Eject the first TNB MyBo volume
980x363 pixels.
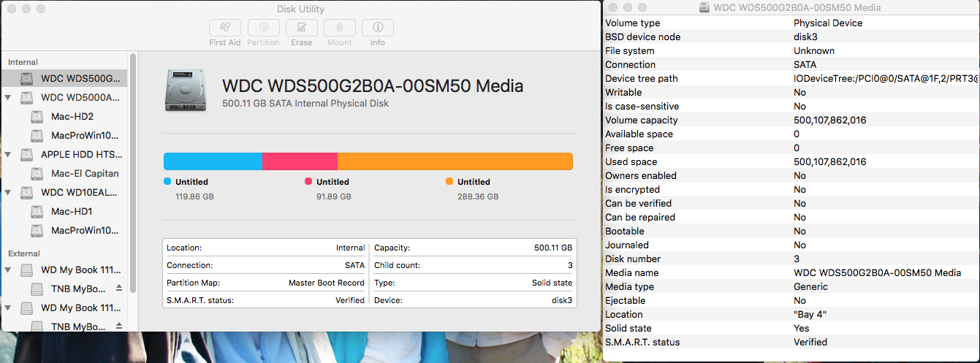[119, 289]
